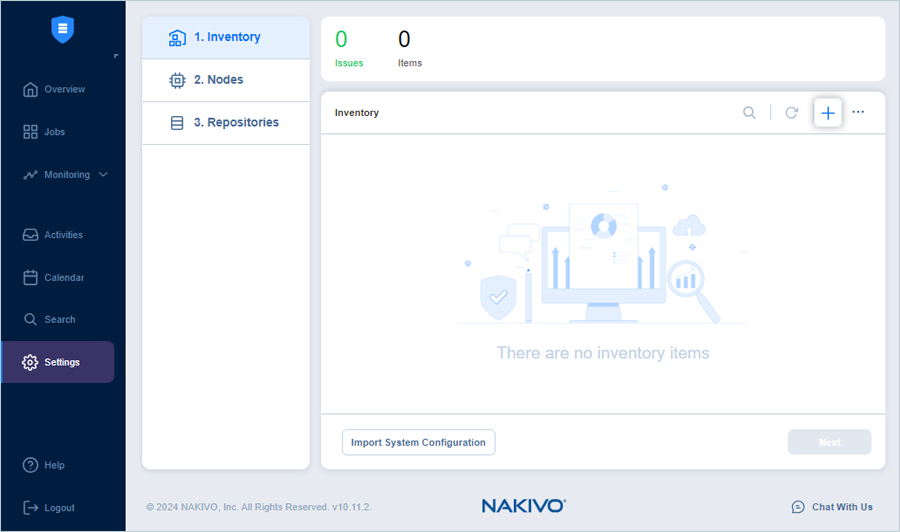Open the Overview page
The image size is (900, 532).
(65, 90)
